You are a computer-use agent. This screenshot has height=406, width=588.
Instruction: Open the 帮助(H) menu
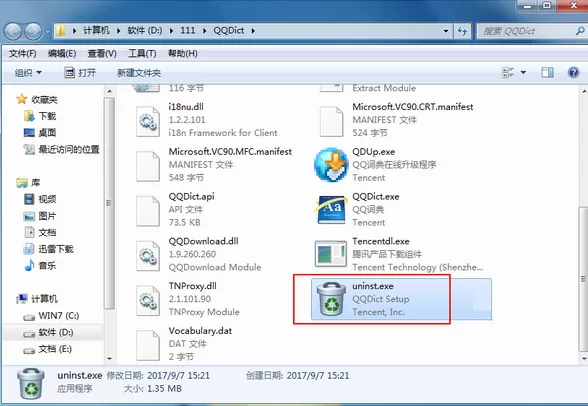tap(183, 54)
